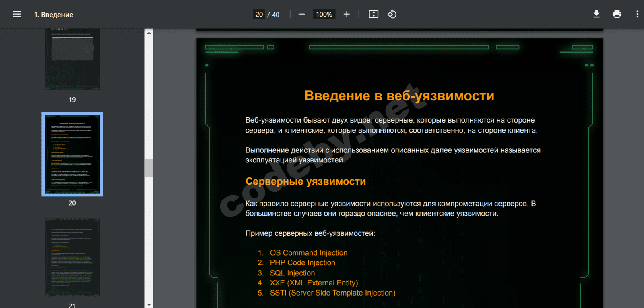Select the page 19 thumbnail
The image size is (644, 308).
tap(72, 60)
